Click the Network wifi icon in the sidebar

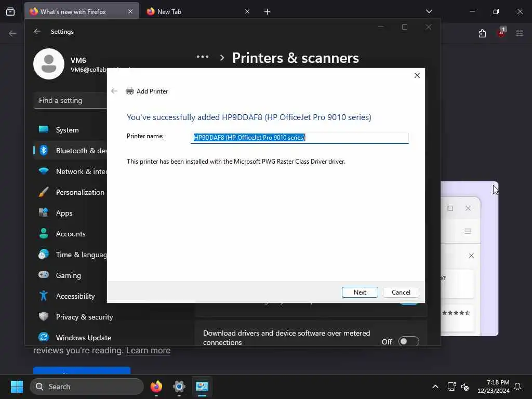pyautogui.click(x=44, y=171)
